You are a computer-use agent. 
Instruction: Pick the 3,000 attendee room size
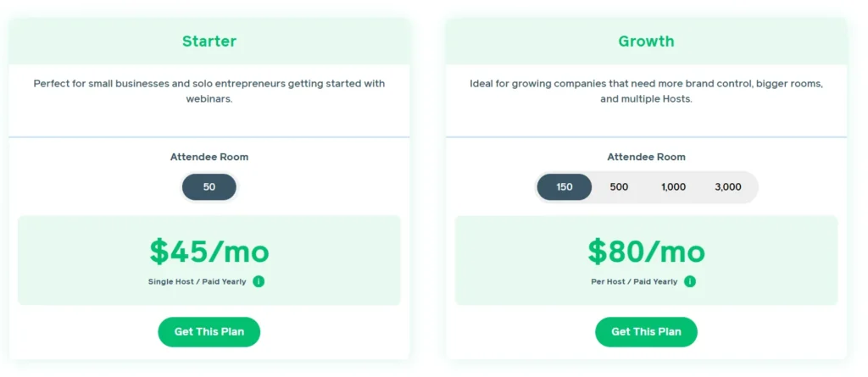pyautogui.click(x=727, y=187)
